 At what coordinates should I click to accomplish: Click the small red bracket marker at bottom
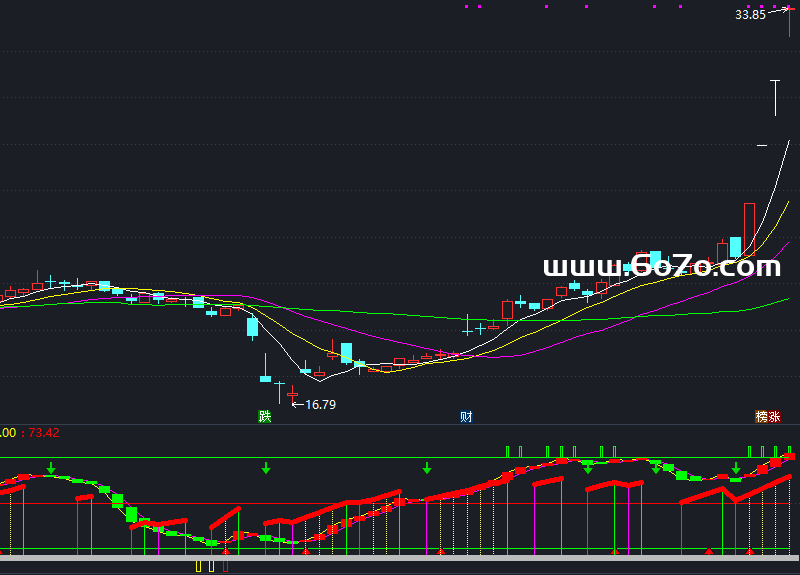click(225, 566)
